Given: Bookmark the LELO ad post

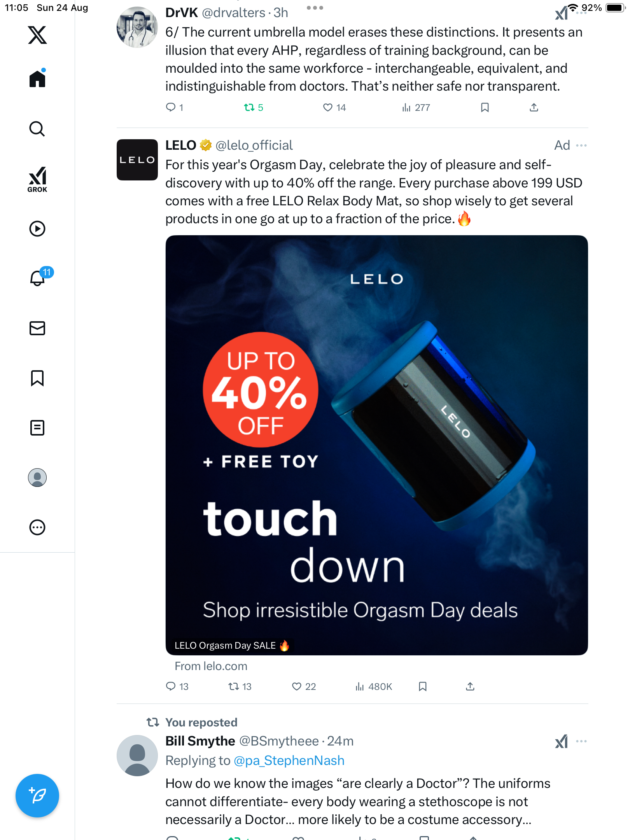Looking at the screenshot, I should pyautogui.click(x=423, y=686).
